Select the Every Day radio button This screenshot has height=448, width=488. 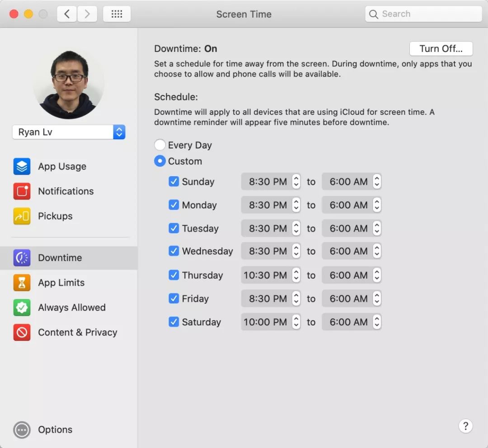pyautogui.click(x=160, y=145)
